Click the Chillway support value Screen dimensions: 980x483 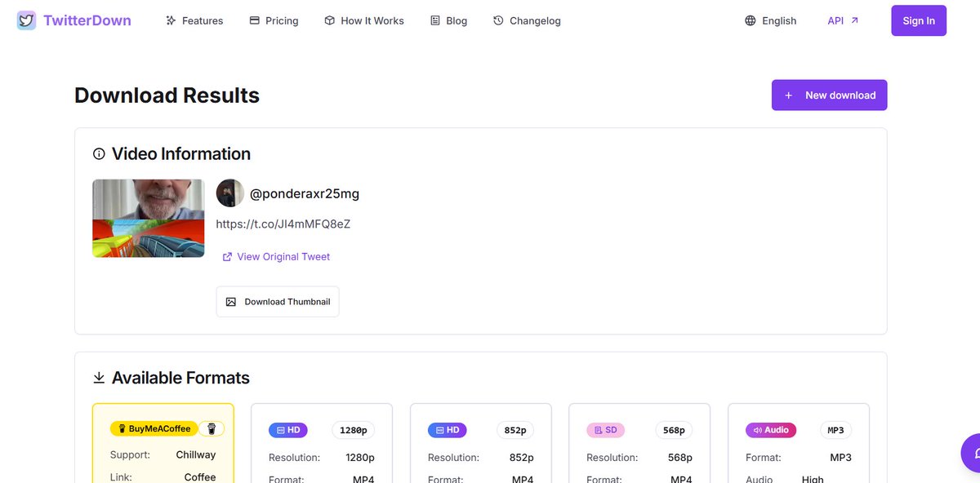point(196,454)
